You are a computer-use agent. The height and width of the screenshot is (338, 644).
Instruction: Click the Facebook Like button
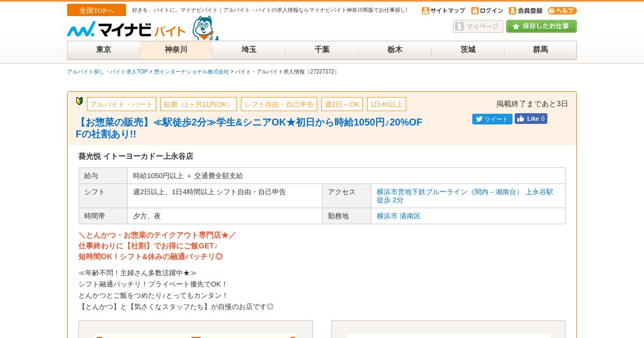(x=531, y=119)
